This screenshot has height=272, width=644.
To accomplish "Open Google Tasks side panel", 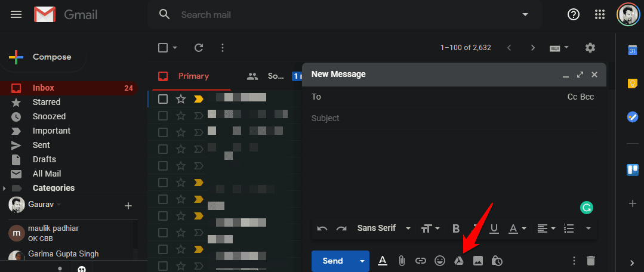I will coord(632,117).
